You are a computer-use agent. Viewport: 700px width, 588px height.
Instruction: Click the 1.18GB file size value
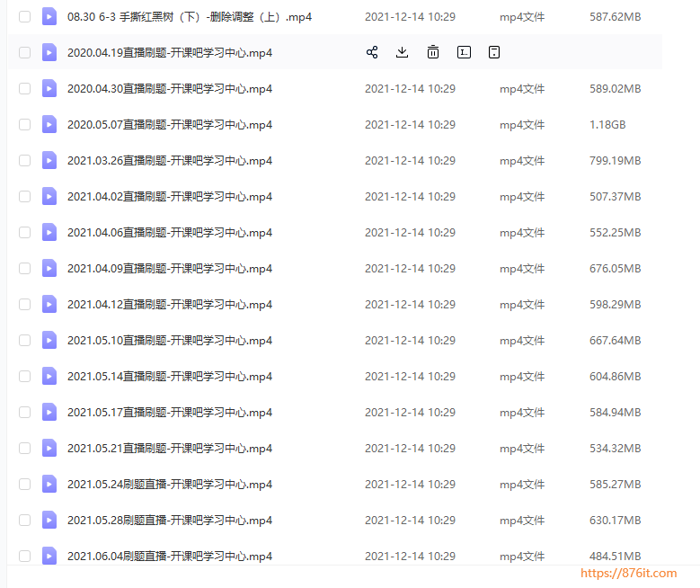[607, 125]
